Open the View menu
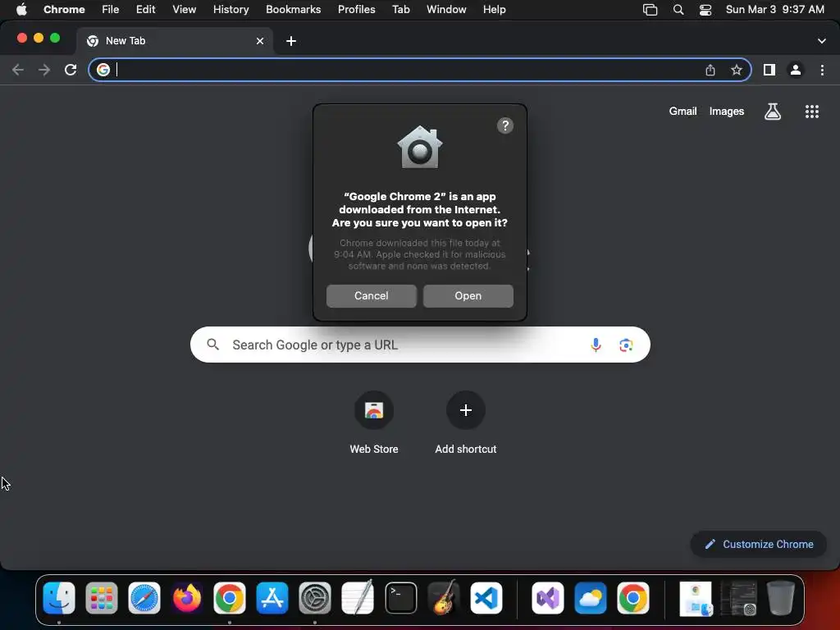This screenshot has height=630, width=840. point(184,10)
